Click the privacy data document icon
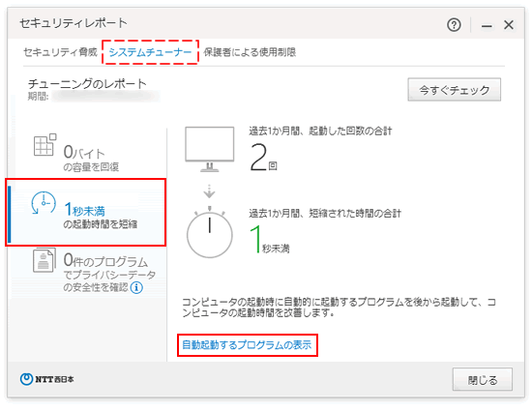 click(x=44, y=260)
